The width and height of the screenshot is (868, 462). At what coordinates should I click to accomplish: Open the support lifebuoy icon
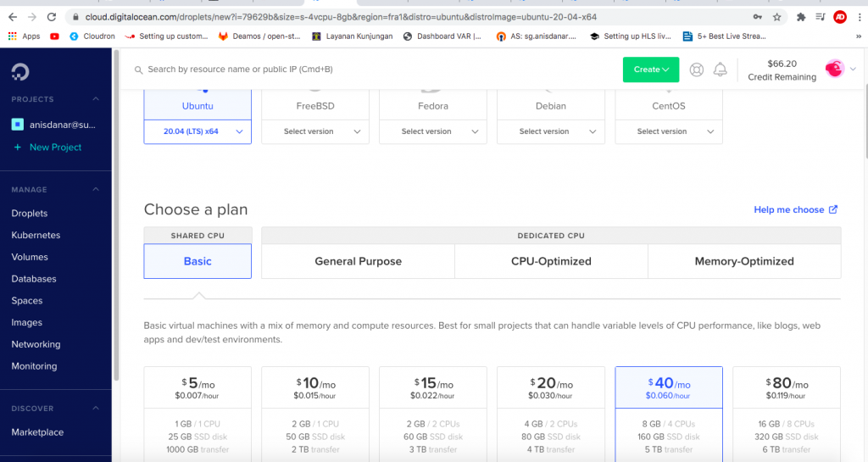[x=697, y=70]
